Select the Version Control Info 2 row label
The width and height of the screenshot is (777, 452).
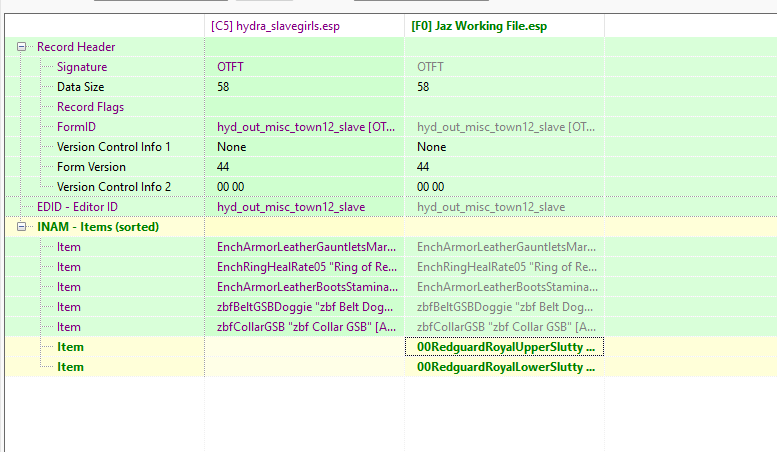click(x=114, y=187)
